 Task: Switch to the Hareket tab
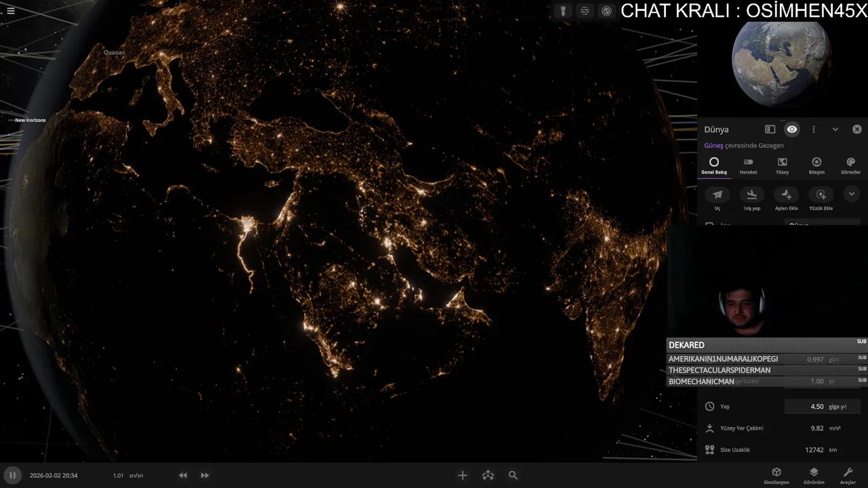tap(748, 166)
